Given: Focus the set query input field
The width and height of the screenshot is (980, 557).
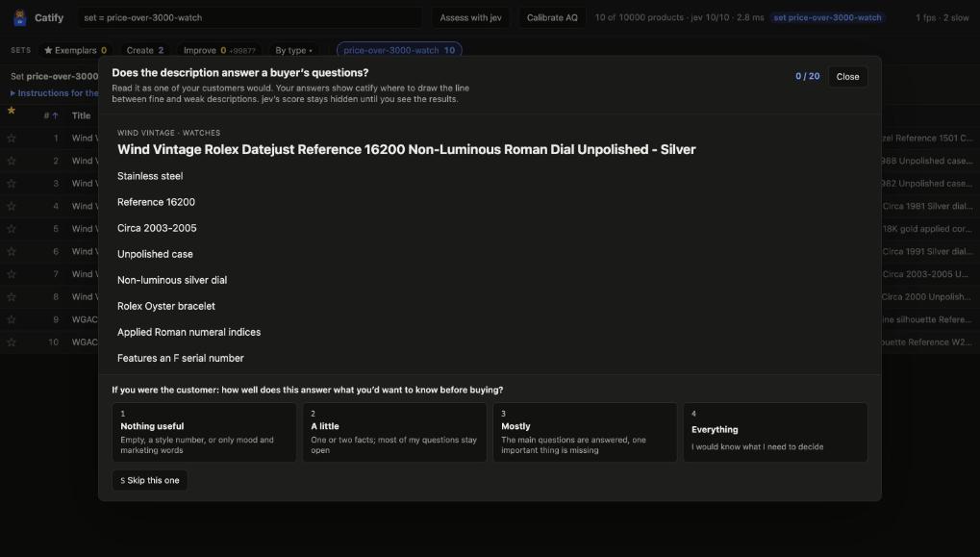Looking at the screenshot, I should point(249,17).
